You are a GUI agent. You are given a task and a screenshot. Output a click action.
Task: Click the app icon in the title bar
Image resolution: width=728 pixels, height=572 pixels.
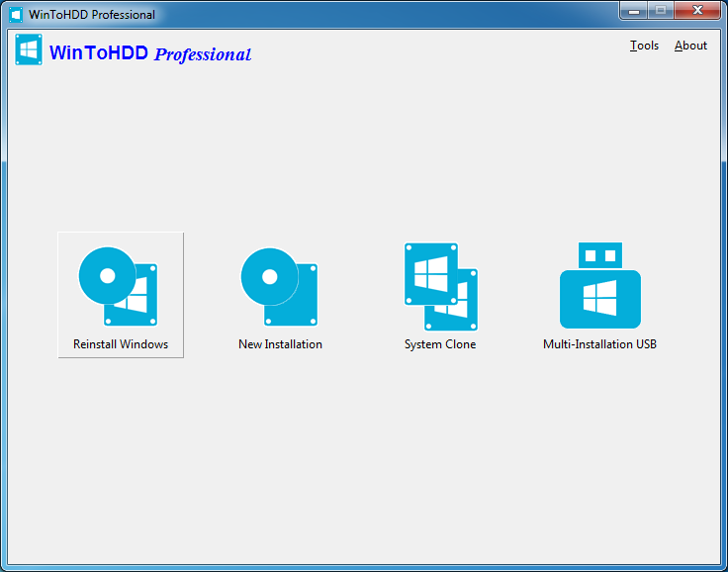[x=16, y=15]
